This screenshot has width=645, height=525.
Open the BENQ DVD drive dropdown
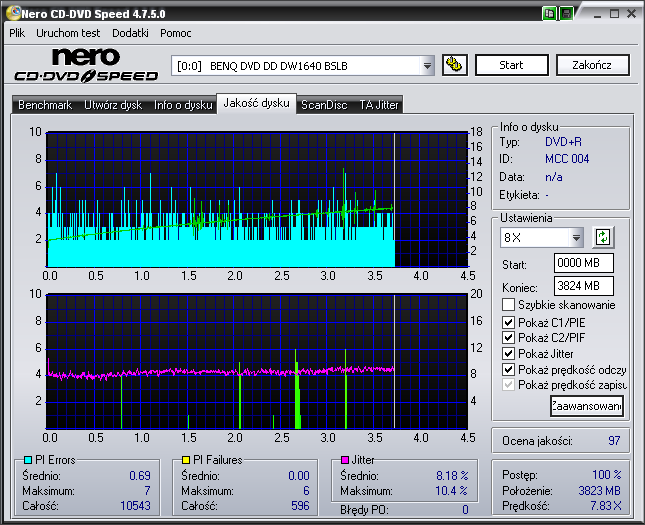428,66
